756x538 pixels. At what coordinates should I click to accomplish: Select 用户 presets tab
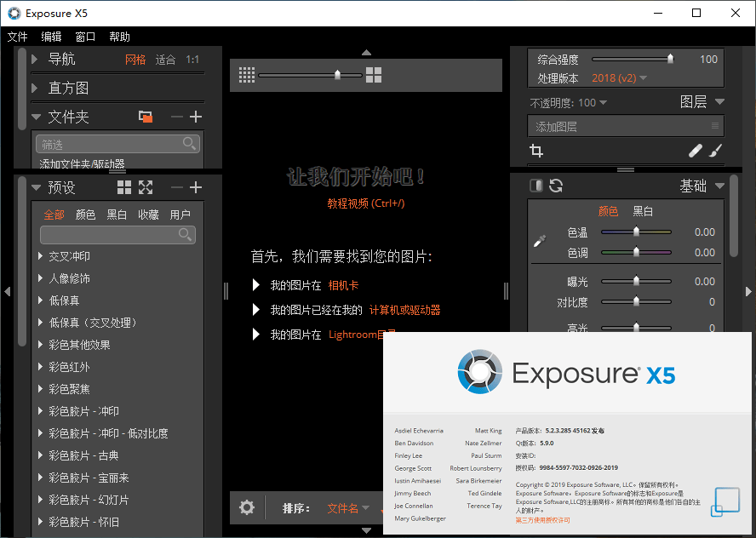pos(180,215)
